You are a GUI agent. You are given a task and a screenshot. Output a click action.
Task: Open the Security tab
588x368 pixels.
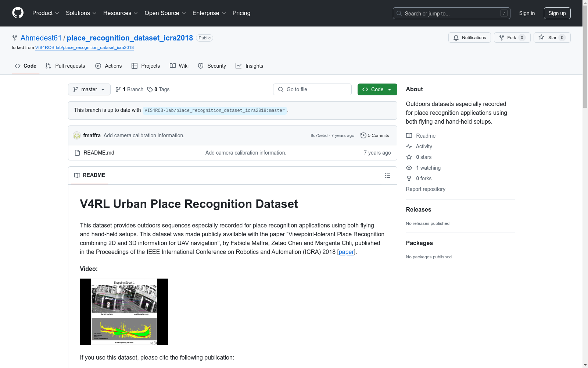coord(212,66)
